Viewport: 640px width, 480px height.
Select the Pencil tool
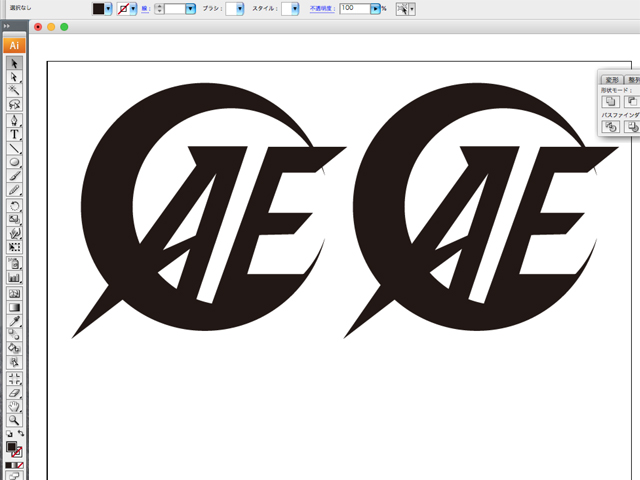tap(14, 190)
